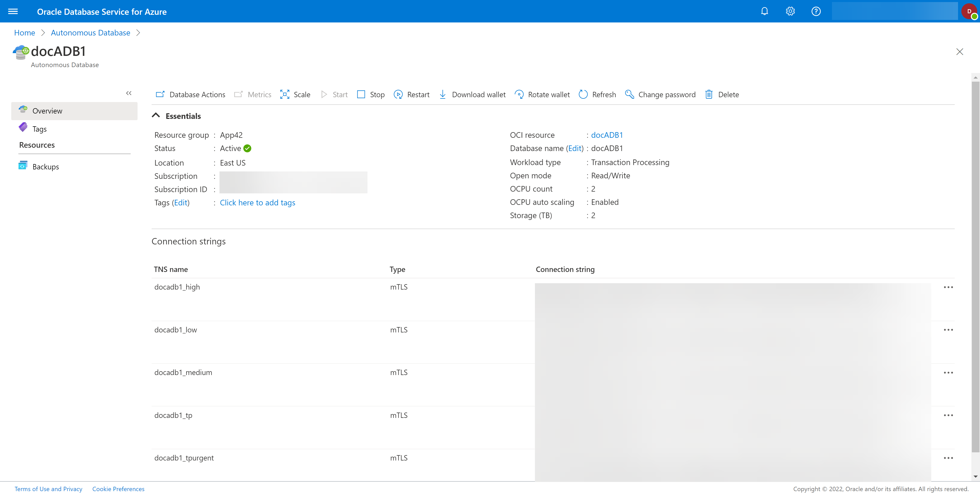Screen dimensions: 980x498
Task: Go to the Home breadcrumb
Action: pos(24,33)
